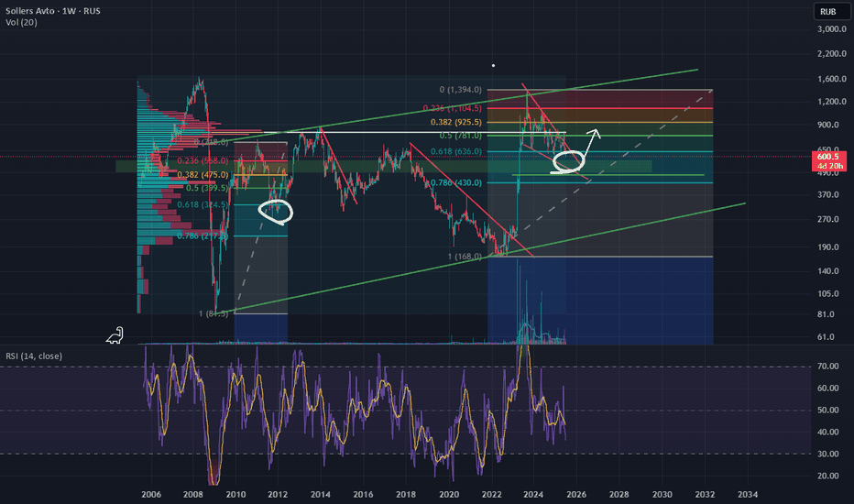Viewport: 854px width, 504px height.
Task: Click the 1 (81.5) Fibonacci level label
Action: point(213,313)
